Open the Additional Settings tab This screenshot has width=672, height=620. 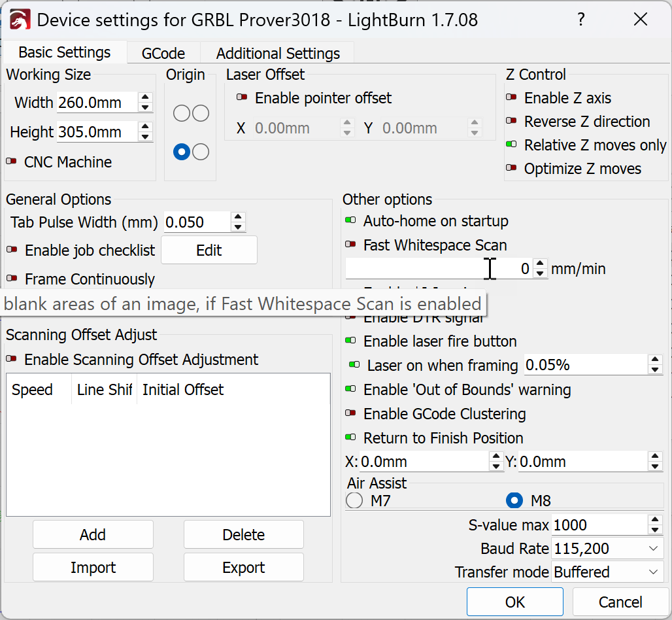click(x=278, y=53)
